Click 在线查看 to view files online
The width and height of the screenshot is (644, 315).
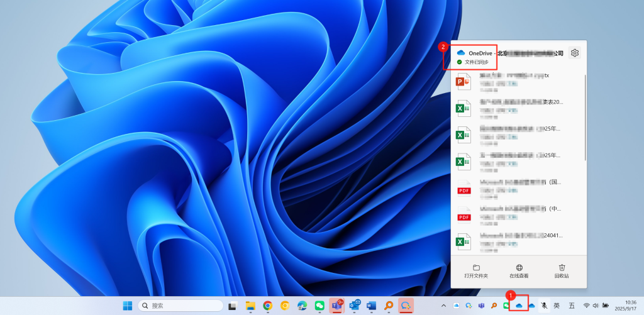pyautogui.click(x=519, y=271)
